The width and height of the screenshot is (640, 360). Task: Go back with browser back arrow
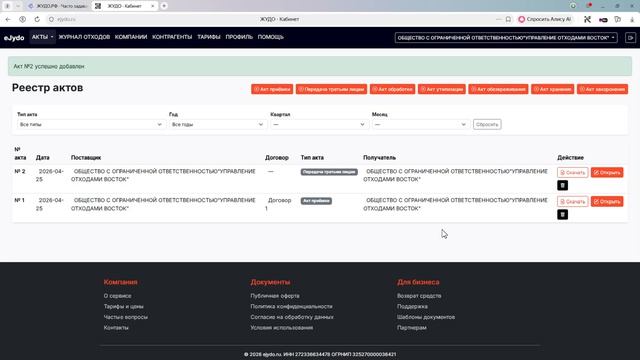tap(8, 19)
